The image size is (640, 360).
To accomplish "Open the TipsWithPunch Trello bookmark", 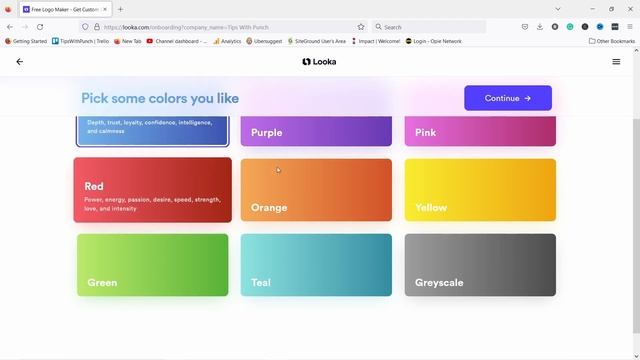I will (80, 41).
